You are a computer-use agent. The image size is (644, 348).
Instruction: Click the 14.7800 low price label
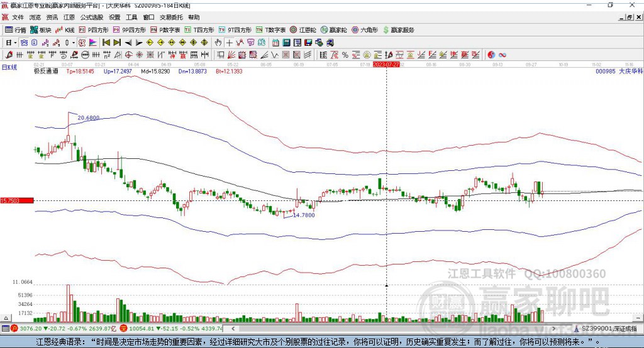coord(304,215)
